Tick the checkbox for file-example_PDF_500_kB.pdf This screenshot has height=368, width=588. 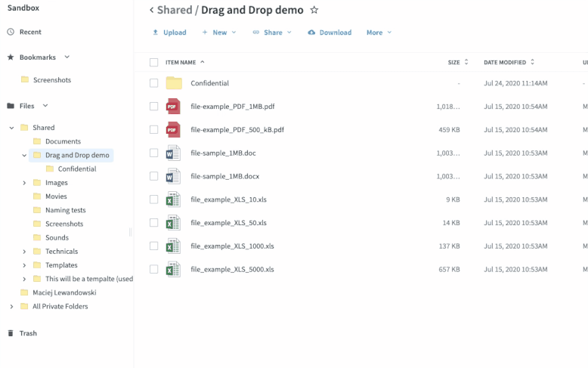click(154, 130)
